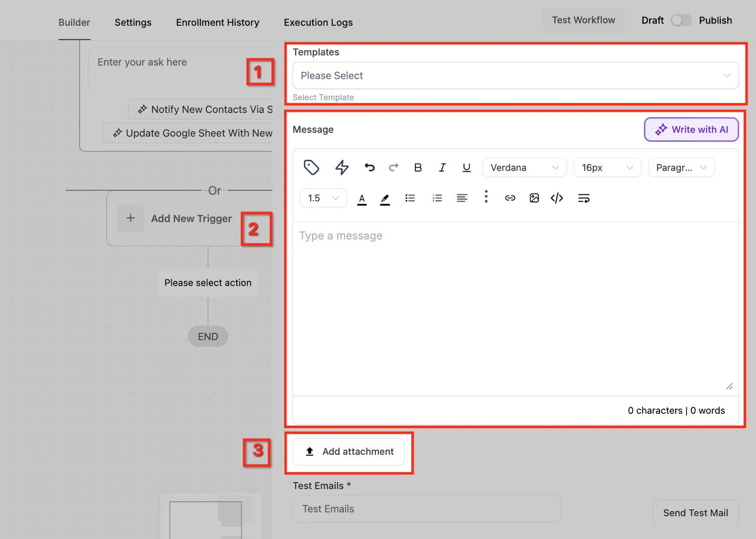
Task: Click the Publish label
Action: pos(715,20)
